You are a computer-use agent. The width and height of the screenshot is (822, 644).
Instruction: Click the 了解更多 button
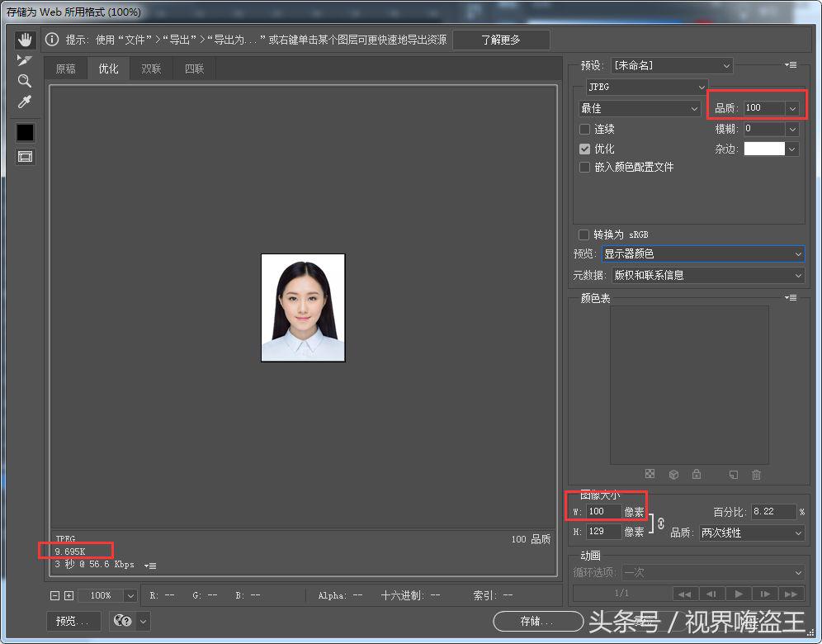point(501,40)
